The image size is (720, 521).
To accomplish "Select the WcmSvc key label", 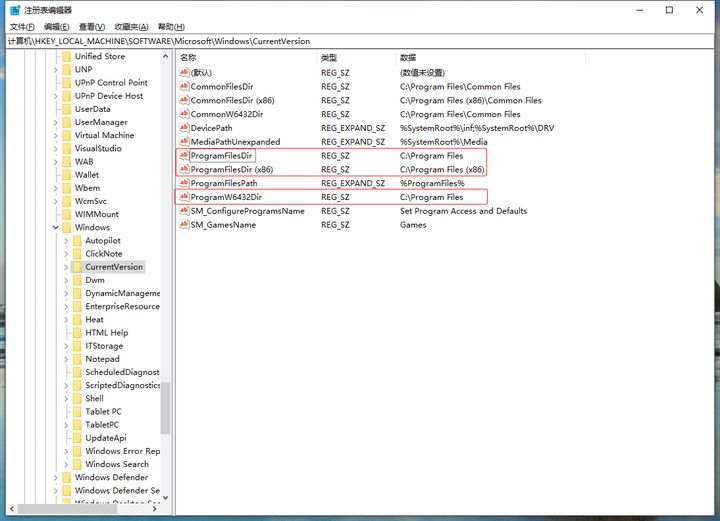I will (x=90, y=201).
